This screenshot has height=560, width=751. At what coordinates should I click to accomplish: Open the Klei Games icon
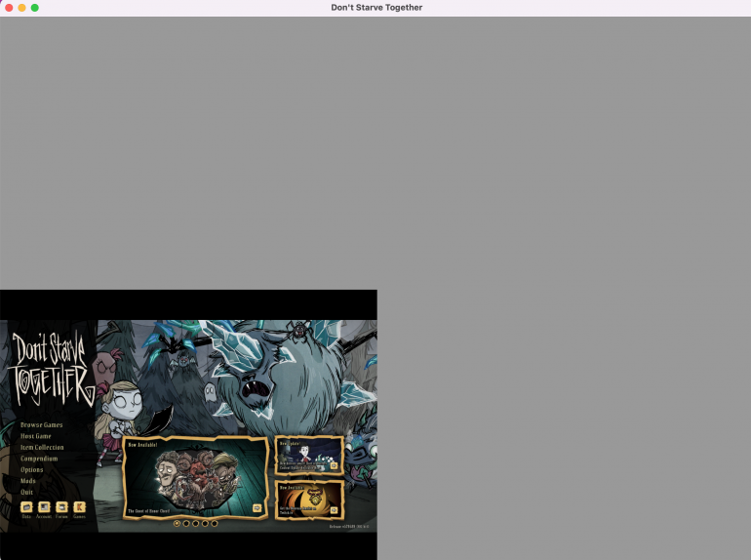click(x=80, y=506)
